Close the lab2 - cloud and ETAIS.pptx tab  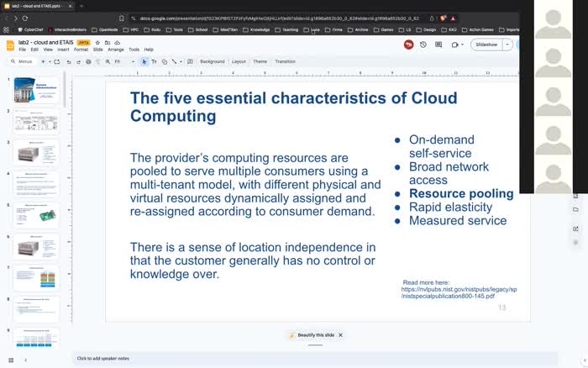click(70, 6)
